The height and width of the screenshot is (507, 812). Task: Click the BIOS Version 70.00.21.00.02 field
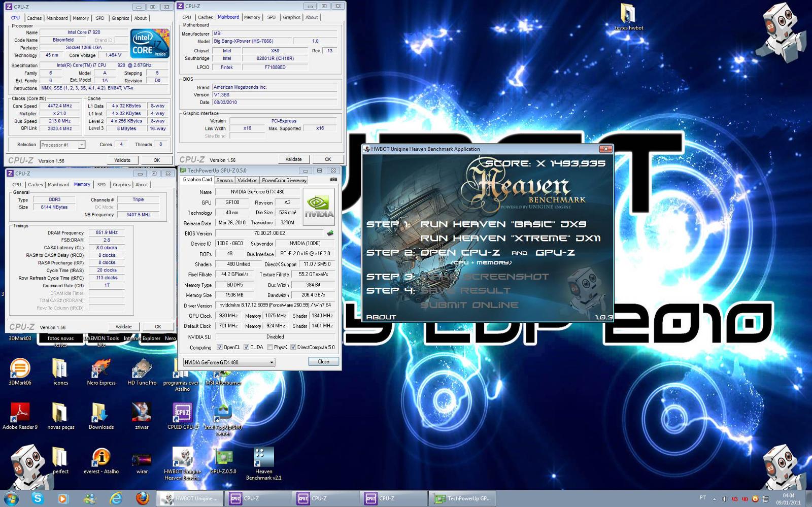[269, 233]
